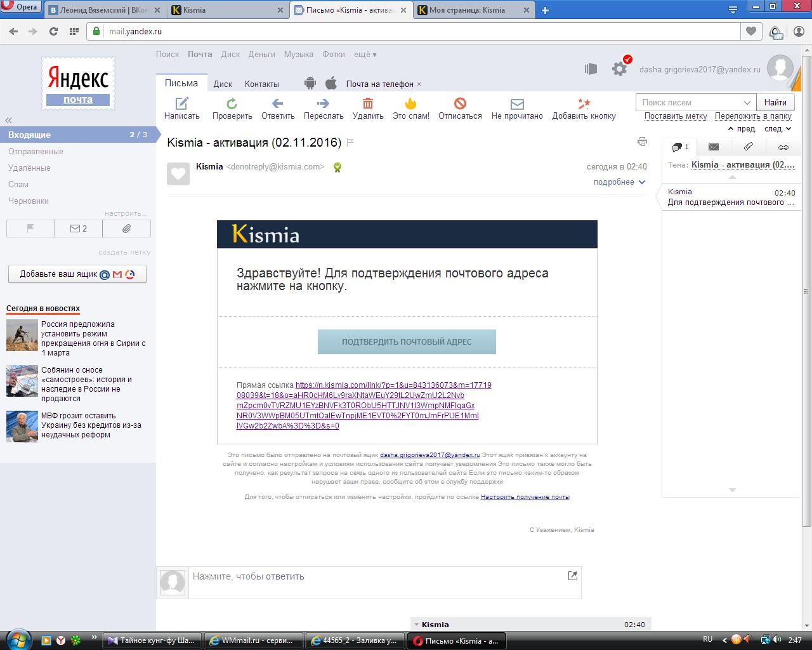Click the Поставить метку link

[676, 116]
